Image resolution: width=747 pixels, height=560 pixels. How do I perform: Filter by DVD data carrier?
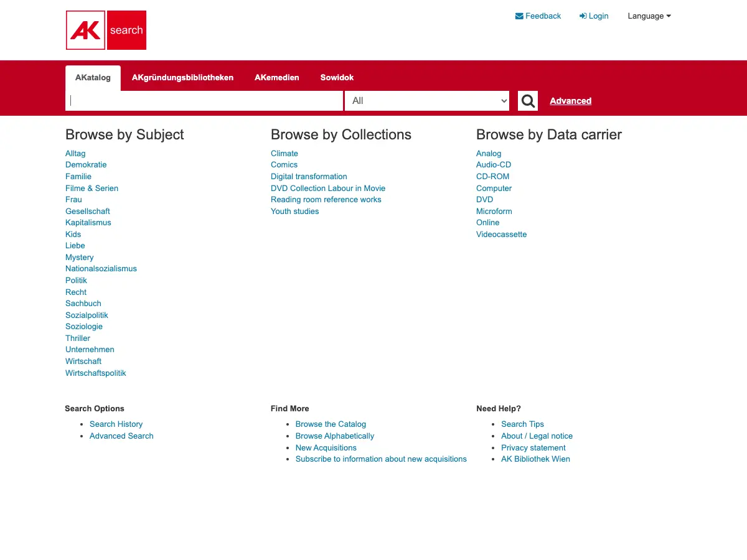click(484, 200)
